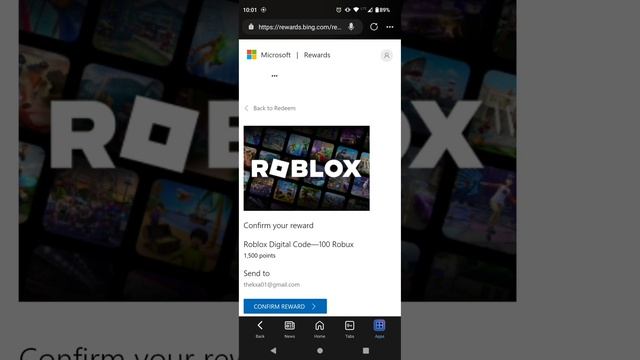Tap the Android home circle button
The width and height of the screenshot is (640, 360).
[320, 350]
